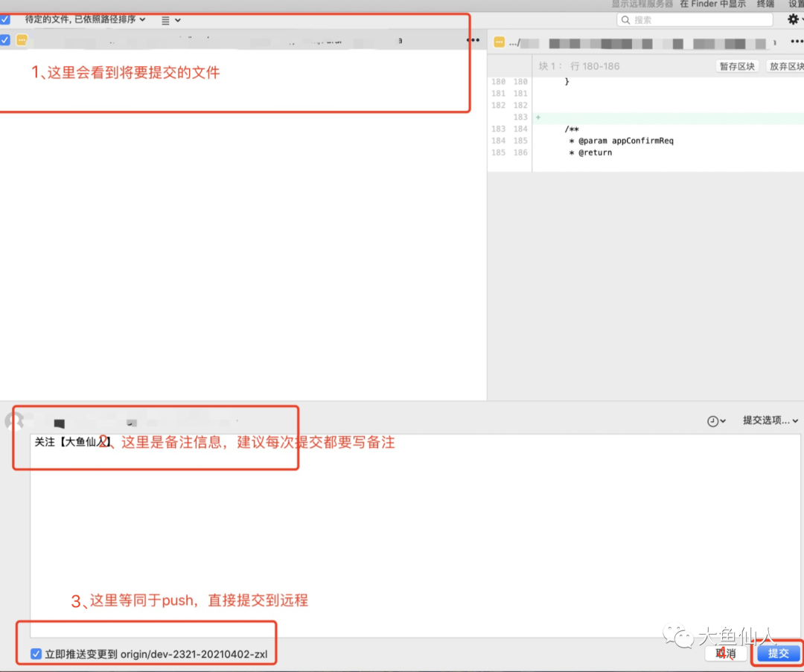Open the file row more-options ellipsis
This screenshot has width=804, height=672.
(x=473, y=40)
